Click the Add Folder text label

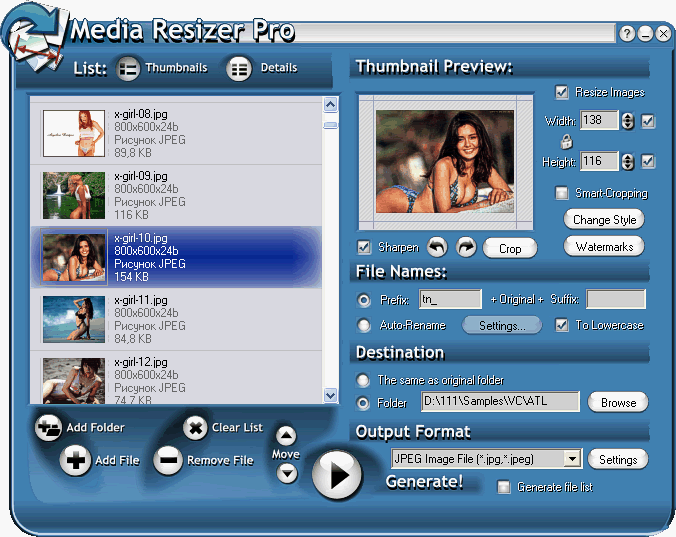coord(95,428)
